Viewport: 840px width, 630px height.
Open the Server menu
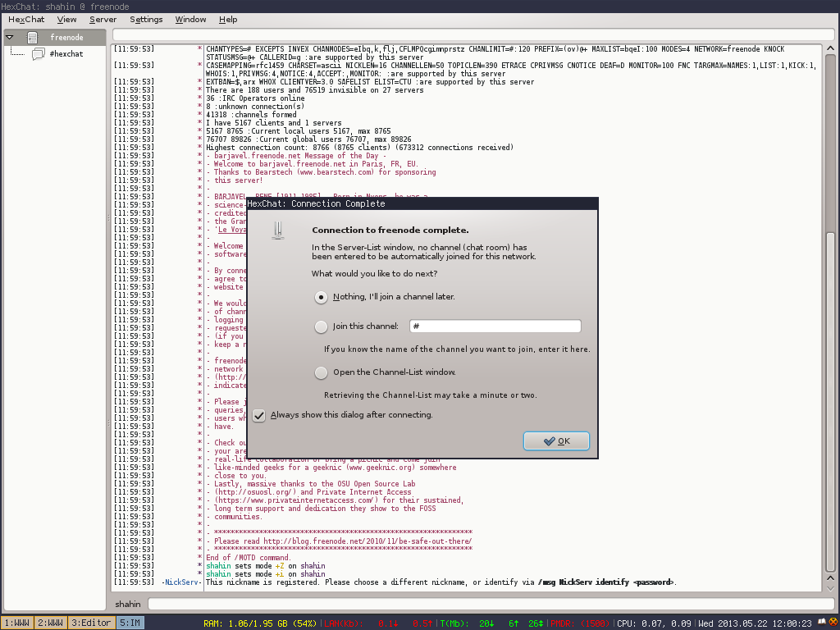(x=103, y=20)
